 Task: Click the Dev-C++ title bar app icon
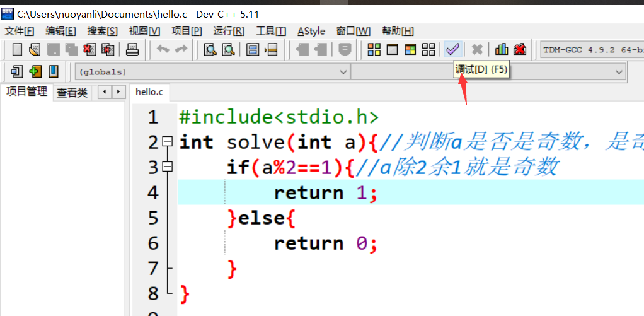[8, 14]
